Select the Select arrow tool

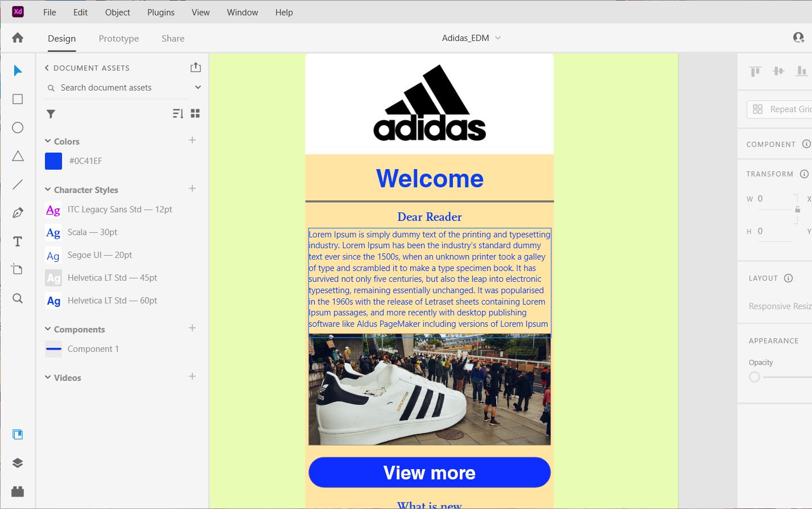[x=18, y=71]
